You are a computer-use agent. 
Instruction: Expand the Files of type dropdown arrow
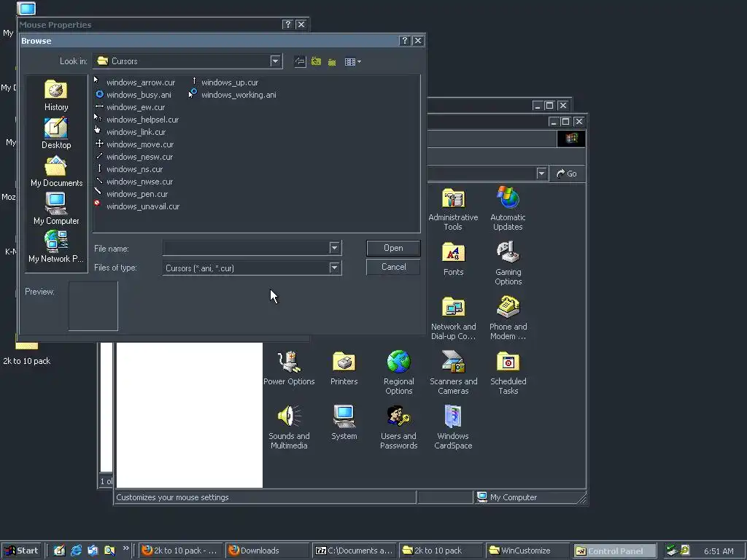(334, 268)
